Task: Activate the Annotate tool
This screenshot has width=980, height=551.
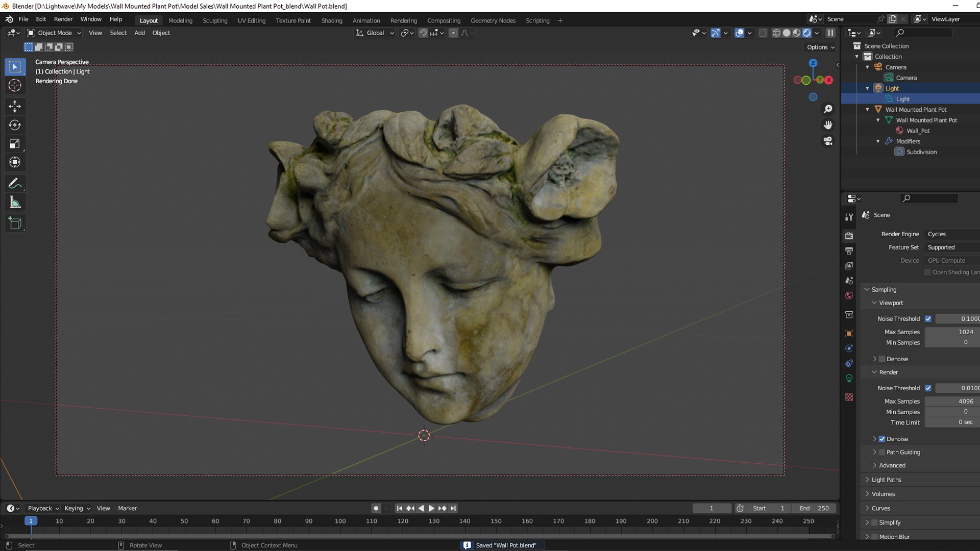Action: pyautogui.click(x=15, y=184)
